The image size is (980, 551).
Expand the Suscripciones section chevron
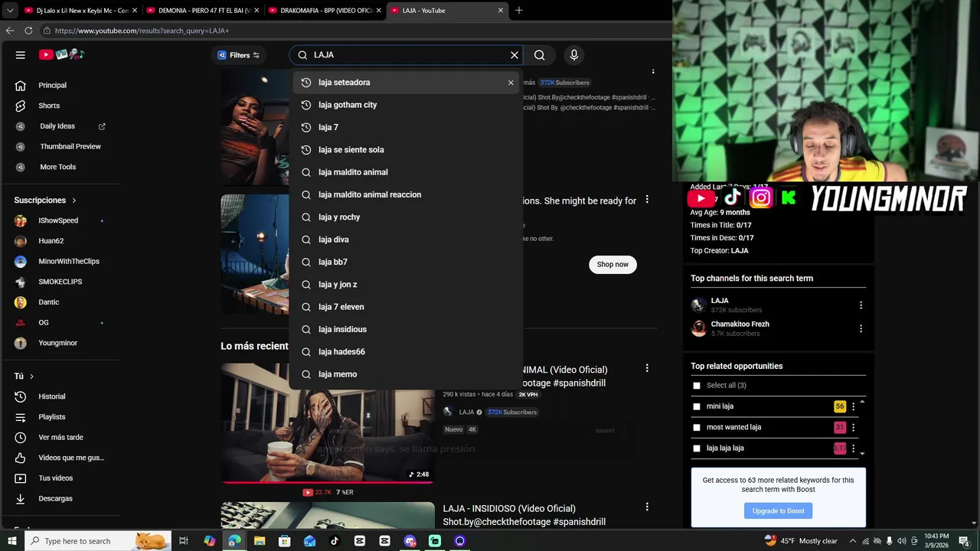(74, 201)
